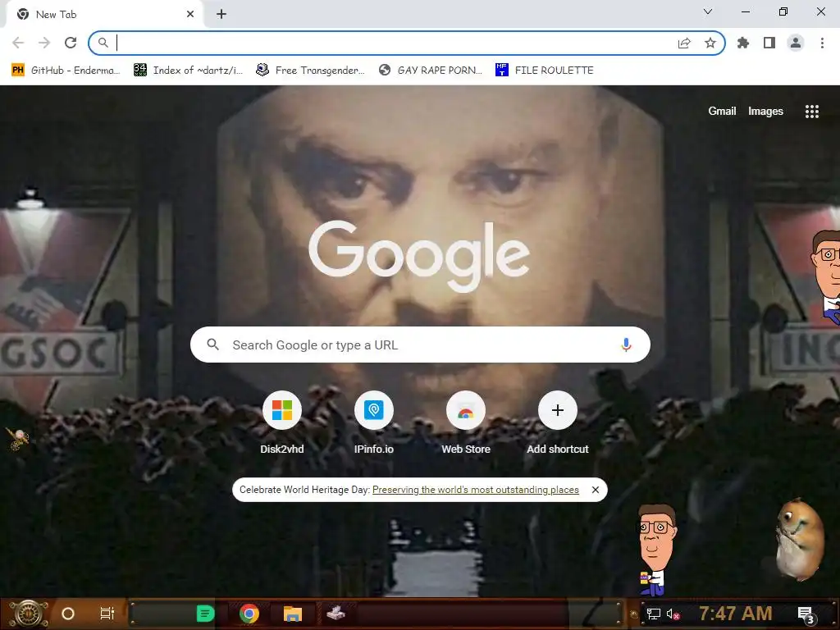Close the New Tab tab

tap(190, 15)
